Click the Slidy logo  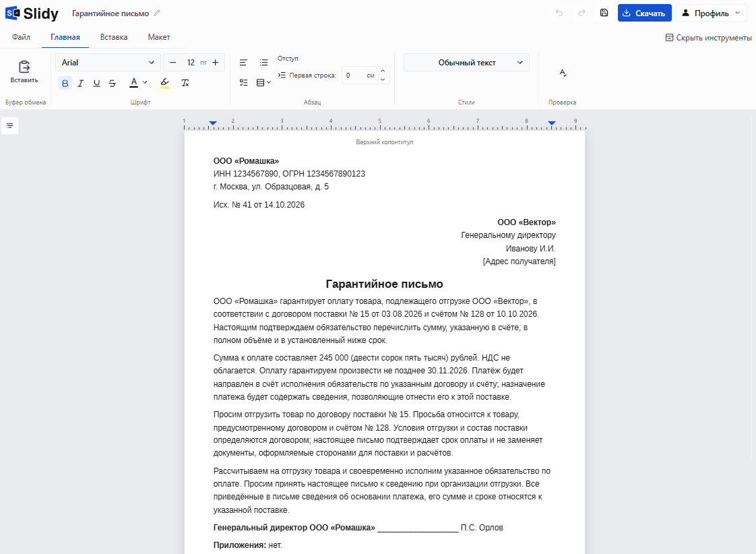32,13
